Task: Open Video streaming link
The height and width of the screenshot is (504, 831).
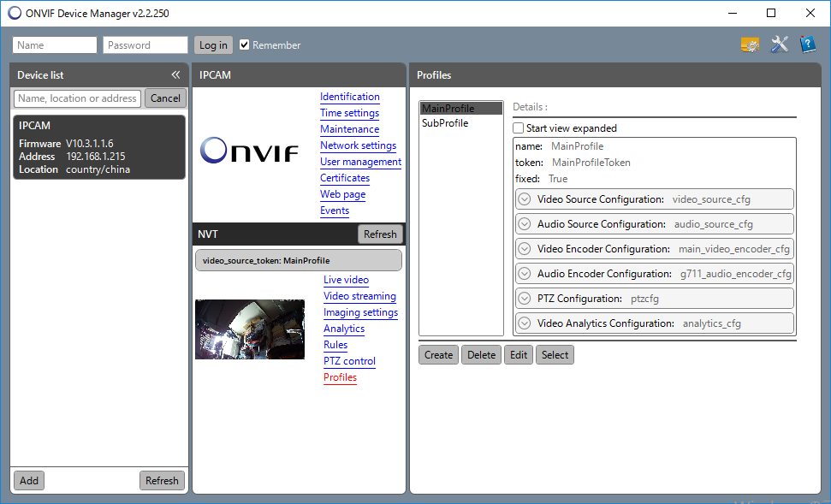Action: pyautogui.click(x=359, y=296)
